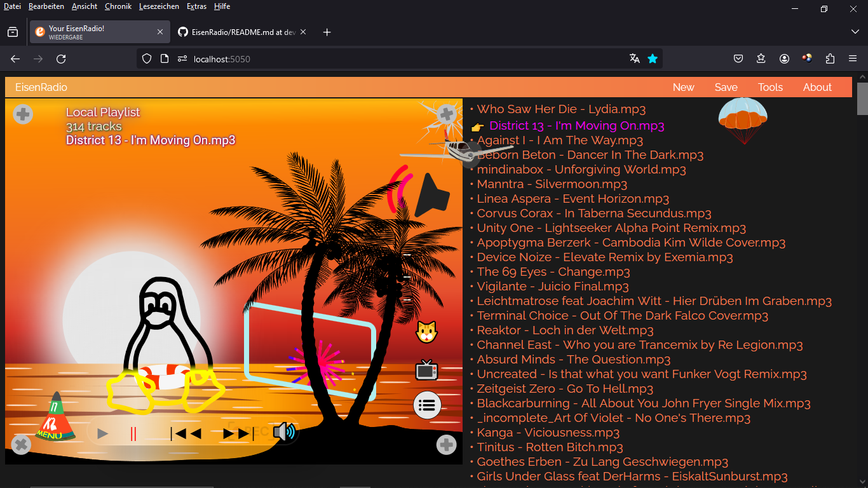
Task: Play The 69 Eyes - Change.mp3
Action: tap(553, 272)
